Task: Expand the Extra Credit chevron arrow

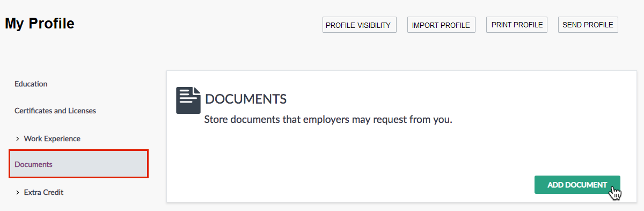Action: point(18,192)
